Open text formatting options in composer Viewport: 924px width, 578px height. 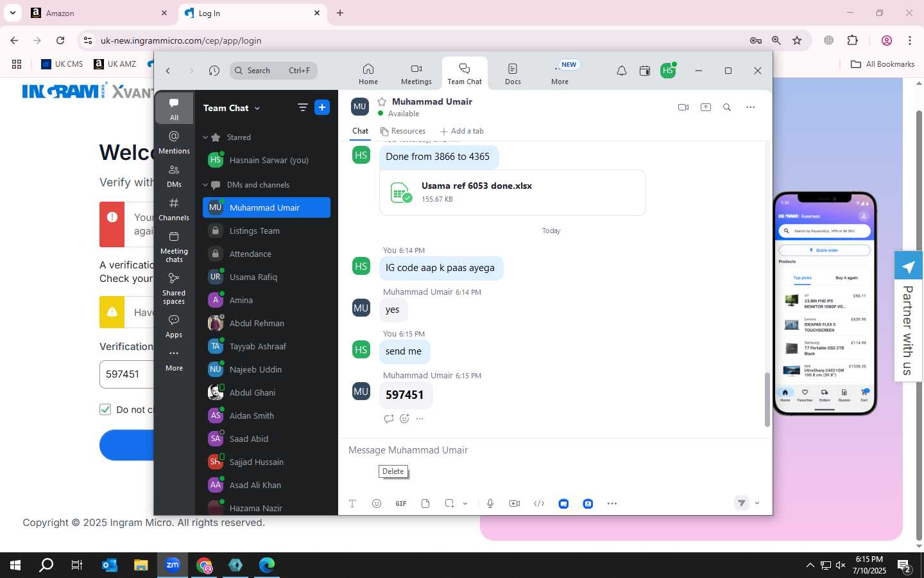(x=352, y=504)
